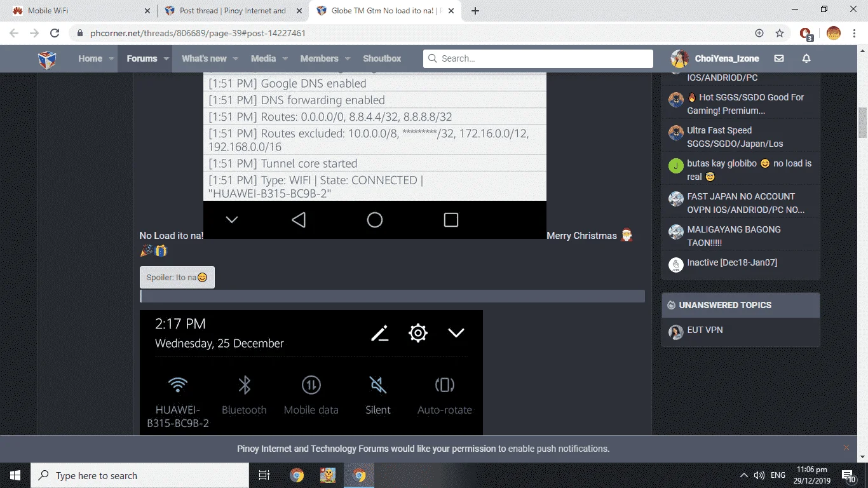Click the browser forward arrow
The width and height of the screenshot is (868, 488).
[34, 33]
